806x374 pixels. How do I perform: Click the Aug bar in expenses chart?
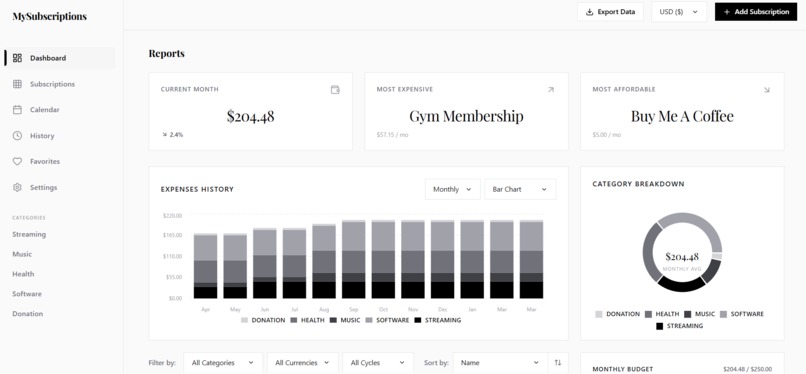coord(324,261)
